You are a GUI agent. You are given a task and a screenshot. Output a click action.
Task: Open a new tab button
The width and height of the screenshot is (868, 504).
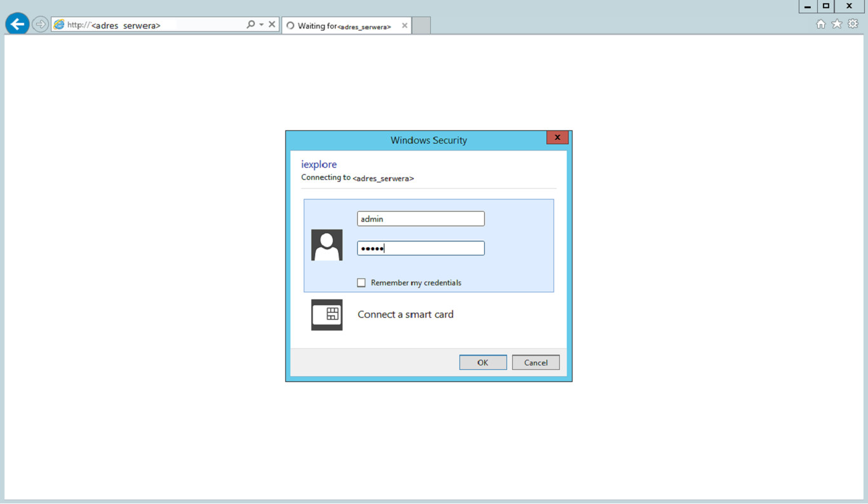click(x=421, y=25)
